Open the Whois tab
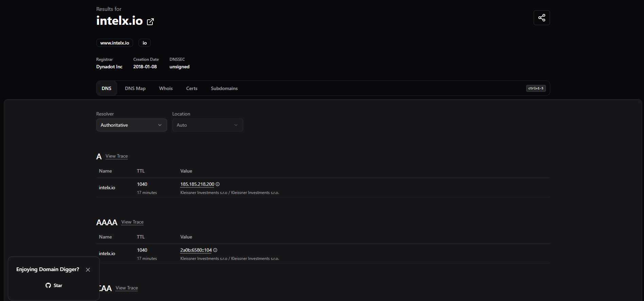The image size is (644, 301). pyautogui.click(x=166, y=88)
